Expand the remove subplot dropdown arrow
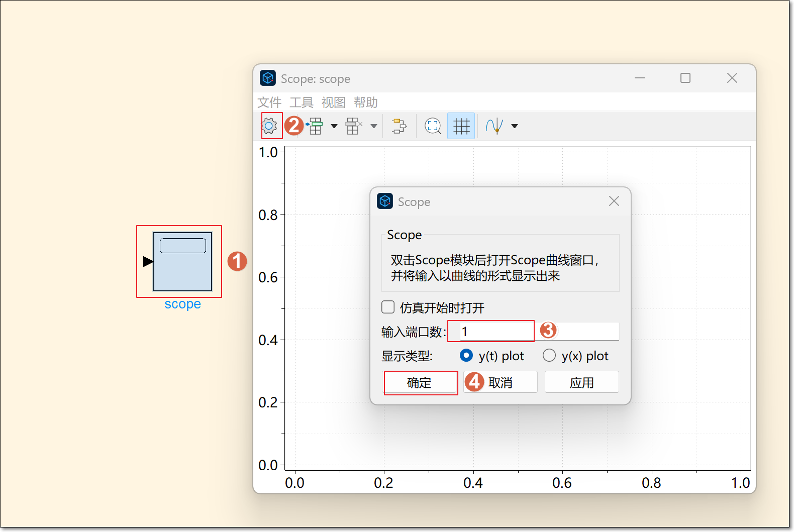The image size is (794, 532). (374, 126)
